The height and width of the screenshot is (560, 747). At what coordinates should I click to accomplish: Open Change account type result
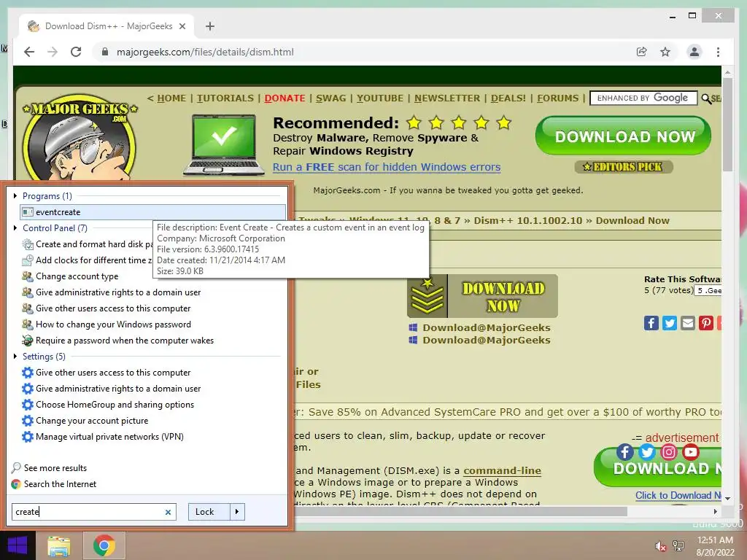[x=77, y=276]
